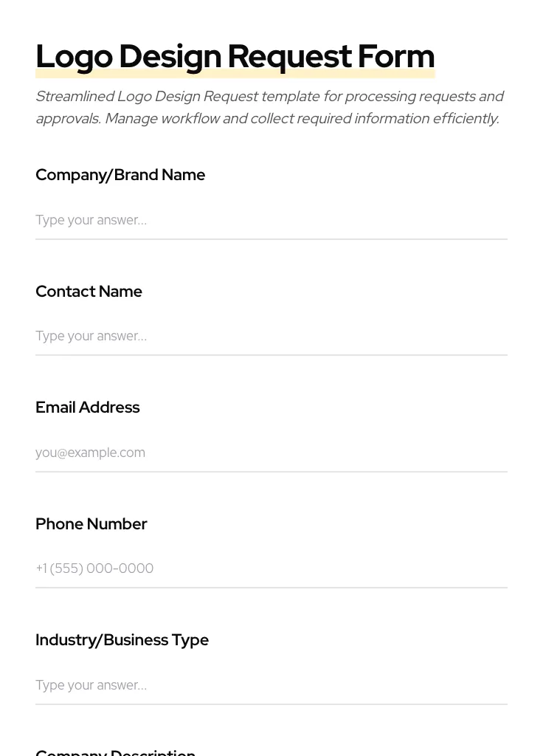The width and height of the screenshot is (543, 756).
Task: Select the Phone Number input field
Action: tap(271, 568)
